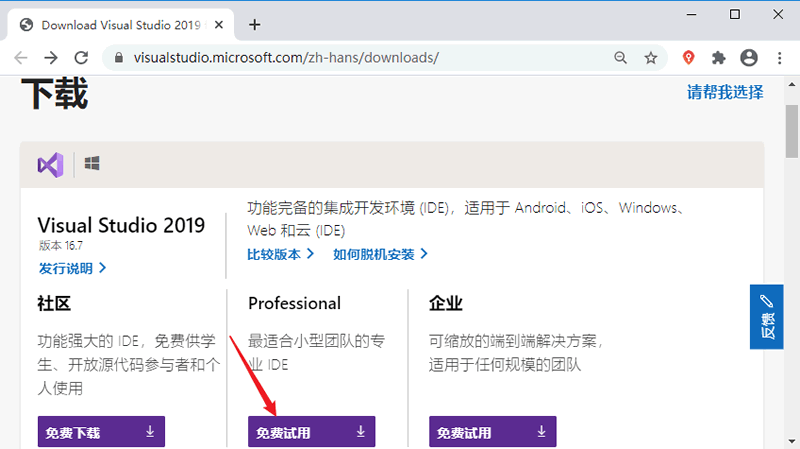Viewport: 800px width, 449px height.
Task: Click the scrollbar down arrow
Action: pos(792,442)
